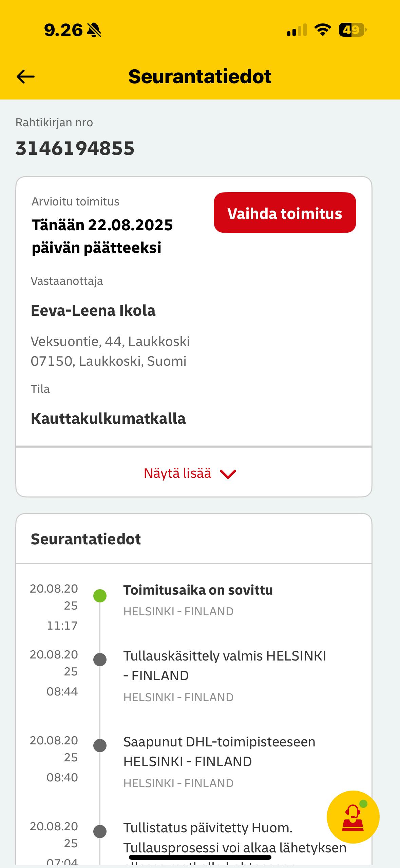
Task: Select the Saapunut DHL-toimipisteeseen timeline dot
Action: click(x=100, y=745)
